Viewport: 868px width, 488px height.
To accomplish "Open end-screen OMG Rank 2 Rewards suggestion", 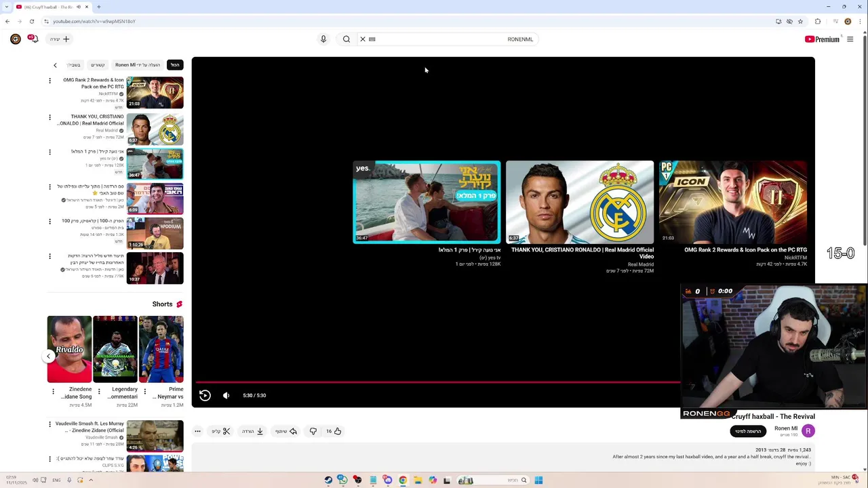I will 733,202.
